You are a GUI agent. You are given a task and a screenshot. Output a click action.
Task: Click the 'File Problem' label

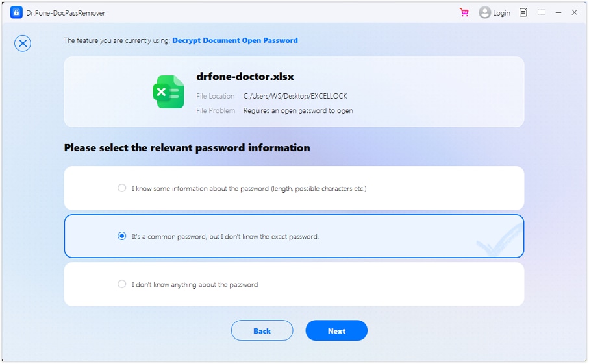point(216,111)
